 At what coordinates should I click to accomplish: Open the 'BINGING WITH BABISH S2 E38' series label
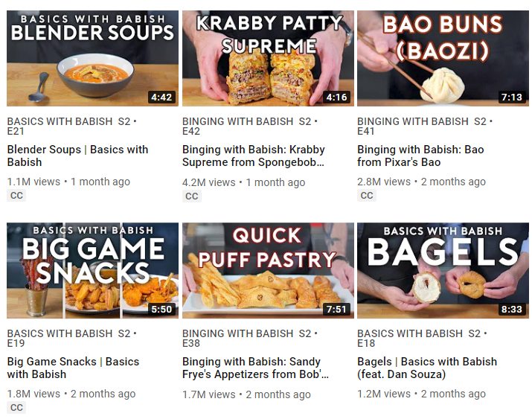(x=250, y=338)
